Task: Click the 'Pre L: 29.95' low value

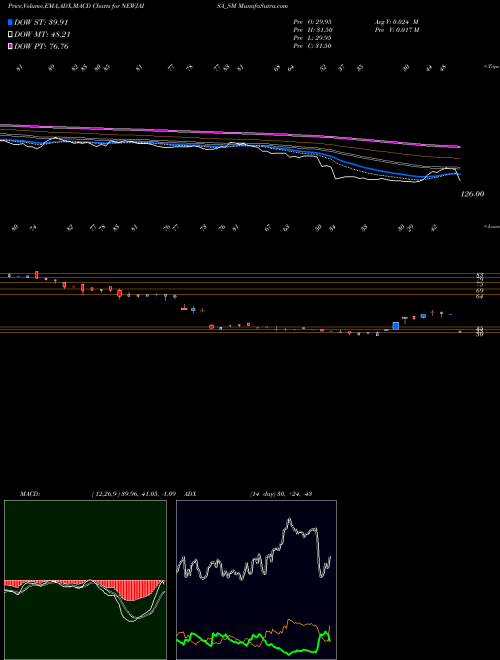Action: 312,38
